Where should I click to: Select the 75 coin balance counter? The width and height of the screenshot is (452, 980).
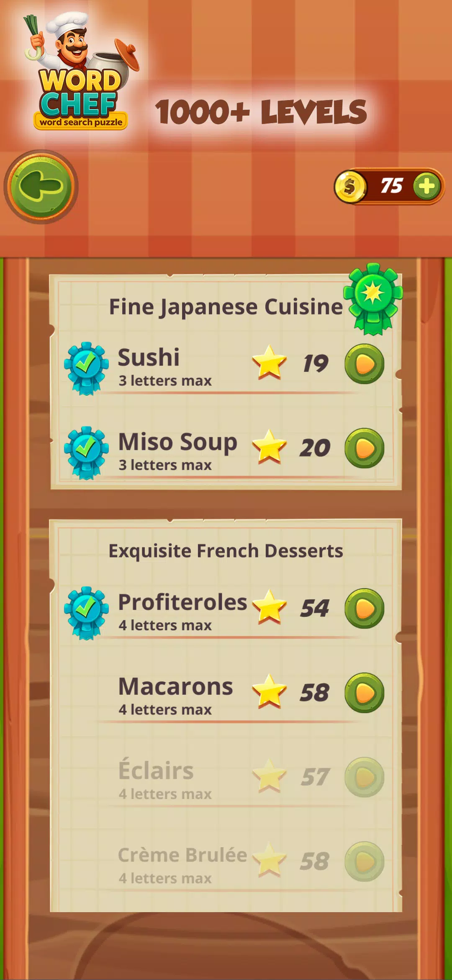pos(392,186)
